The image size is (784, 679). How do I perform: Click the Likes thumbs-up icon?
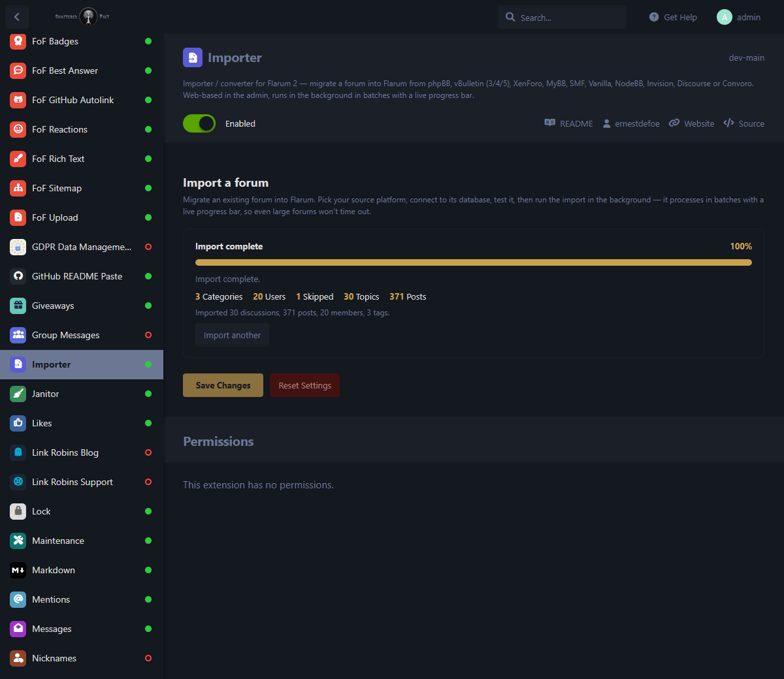coord(18,423)
